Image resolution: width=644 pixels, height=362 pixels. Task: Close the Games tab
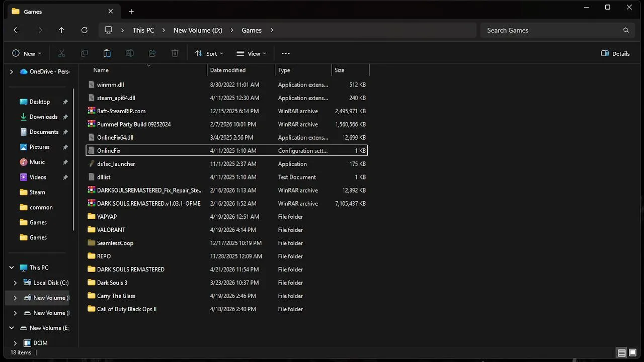click(111, 12)
